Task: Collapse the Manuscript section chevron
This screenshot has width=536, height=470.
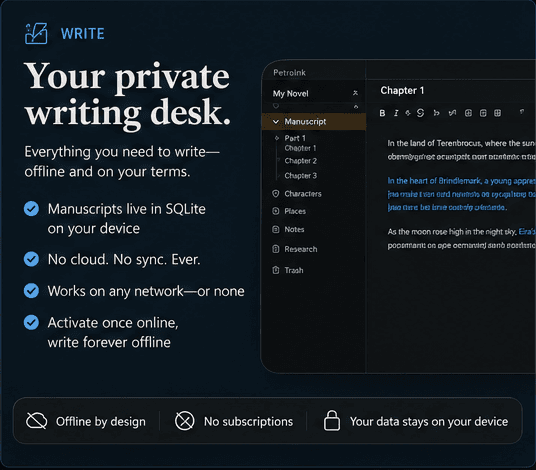Action: [x=276, y=122]
